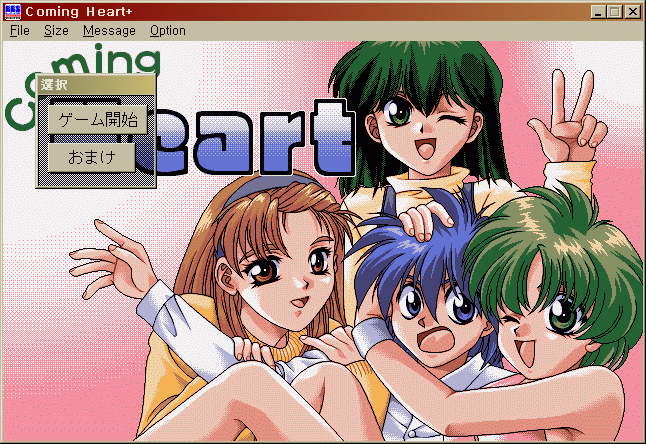Open the Message menu
This screenshot has height=444, width=646.
109,31
